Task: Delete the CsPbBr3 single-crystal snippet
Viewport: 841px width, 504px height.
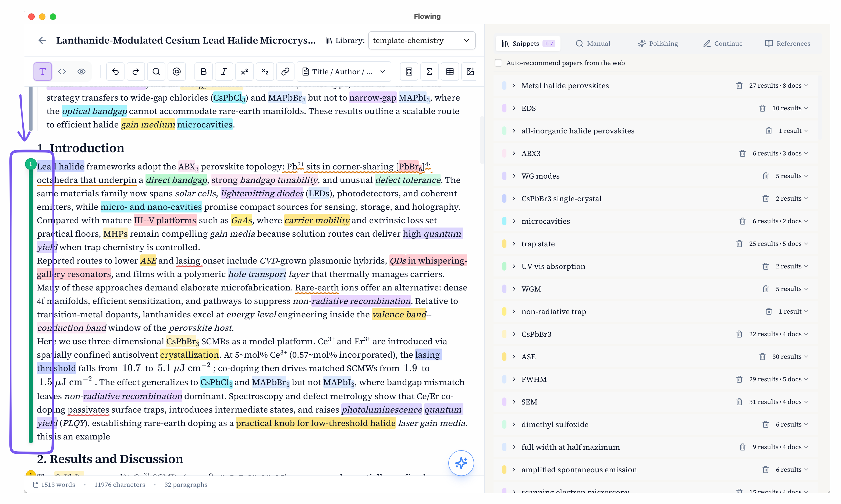Action: click(x=765, y=199)
